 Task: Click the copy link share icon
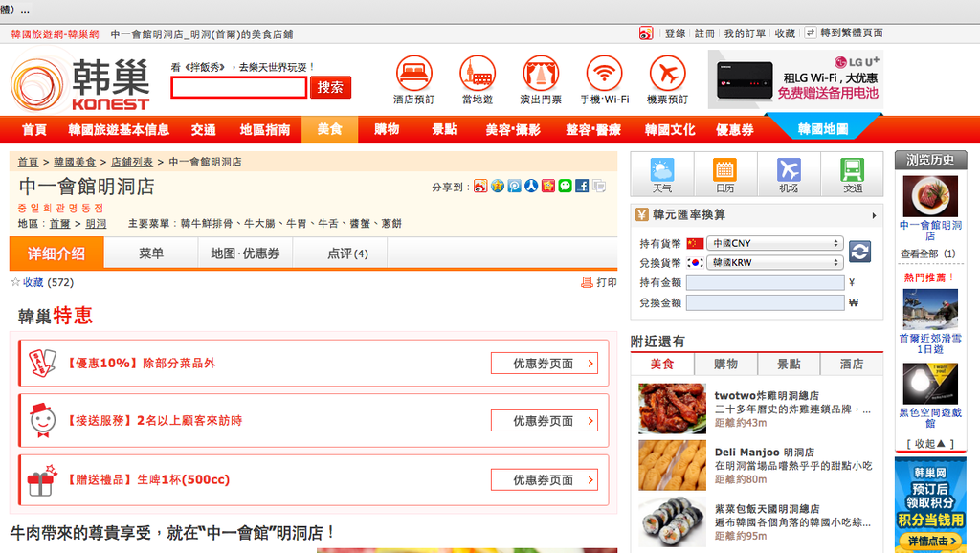pyautogui.click(x=599, y=186)
